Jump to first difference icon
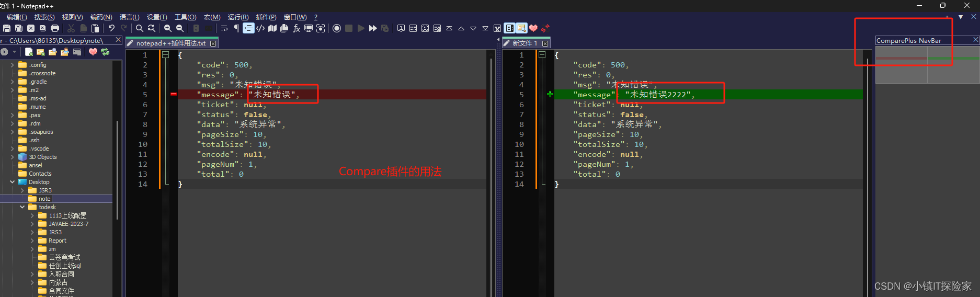Screen dimensions: 980x297 [449, 28]
